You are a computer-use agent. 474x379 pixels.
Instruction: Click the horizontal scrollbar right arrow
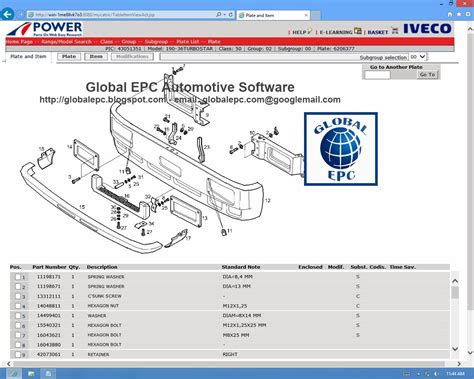459,364
